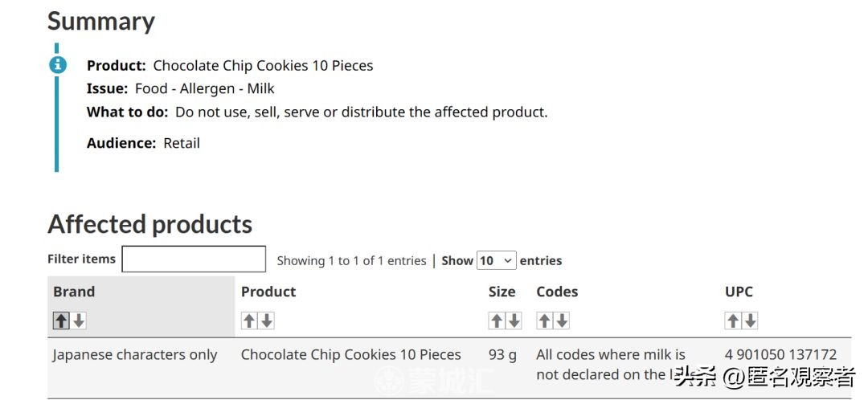Sort Product column ascending with up arrow

pos(249,320)
